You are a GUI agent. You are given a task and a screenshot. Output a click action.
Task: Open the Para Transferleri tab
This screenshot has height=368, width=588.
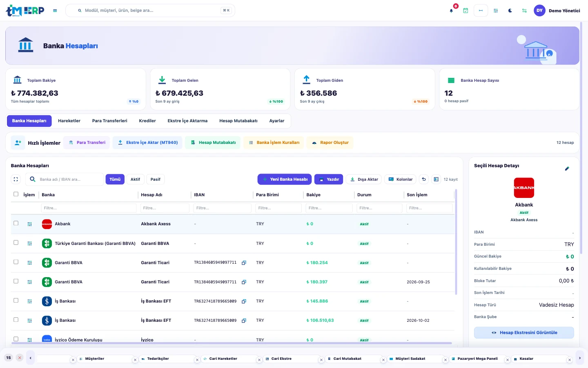coord(110,121)
